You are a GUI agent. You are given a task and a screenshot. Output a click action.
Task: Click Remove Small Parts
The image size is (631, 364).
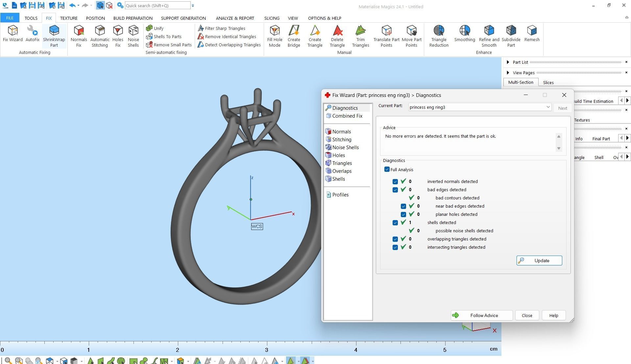coord(169,45)
